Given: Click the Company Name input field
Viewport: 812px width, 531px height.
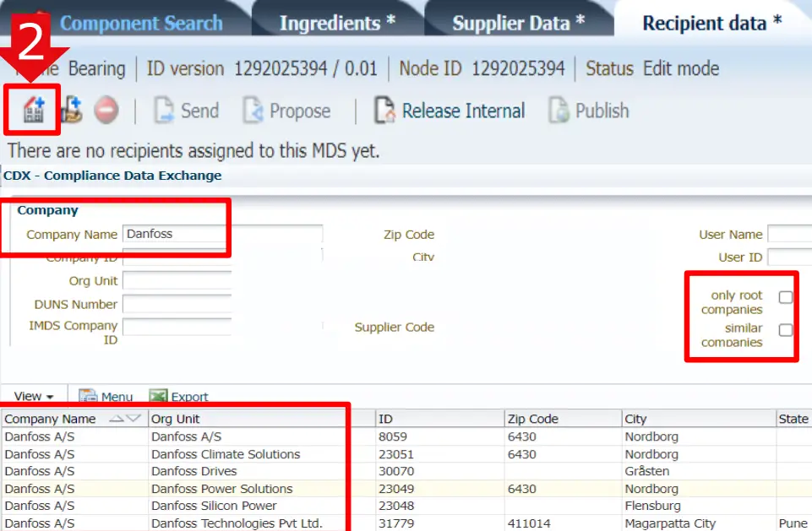Looking at the screenshot, I should click(x=223, y=234).
